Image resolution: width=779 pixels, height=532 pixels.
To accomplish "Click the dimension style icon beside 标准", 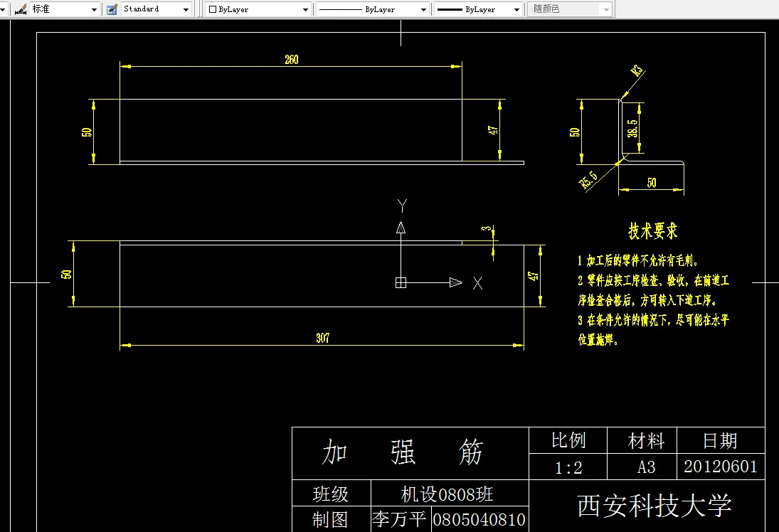I will pos(21,9).
